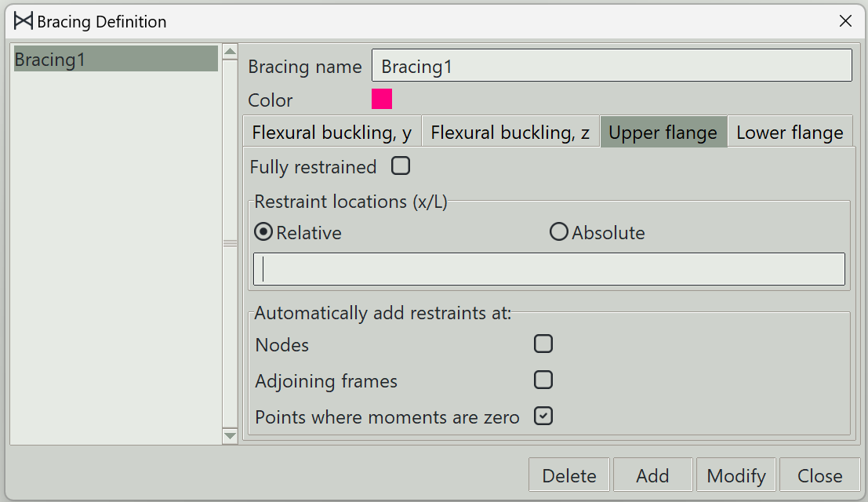This screenshot has height=502, width=868.
Task: Select the Absolute radio button
Action: (558, 231)
